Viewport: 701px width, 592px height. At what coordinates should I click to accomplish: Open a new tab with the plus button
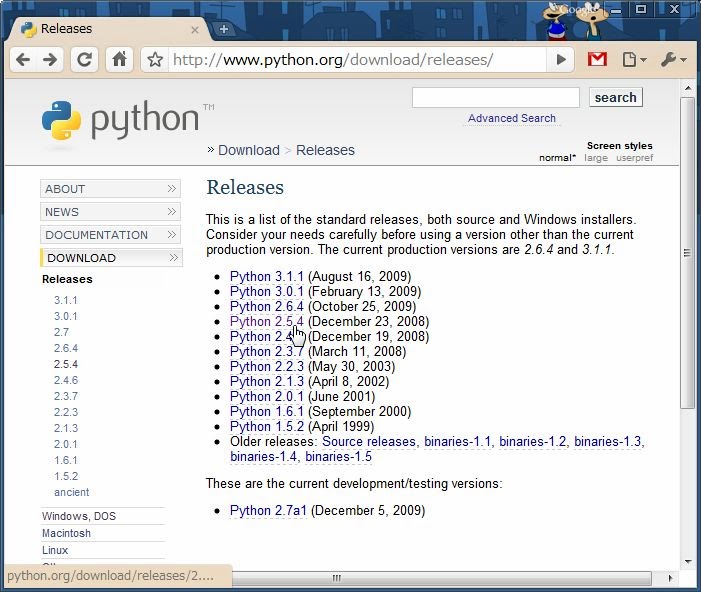223,29
